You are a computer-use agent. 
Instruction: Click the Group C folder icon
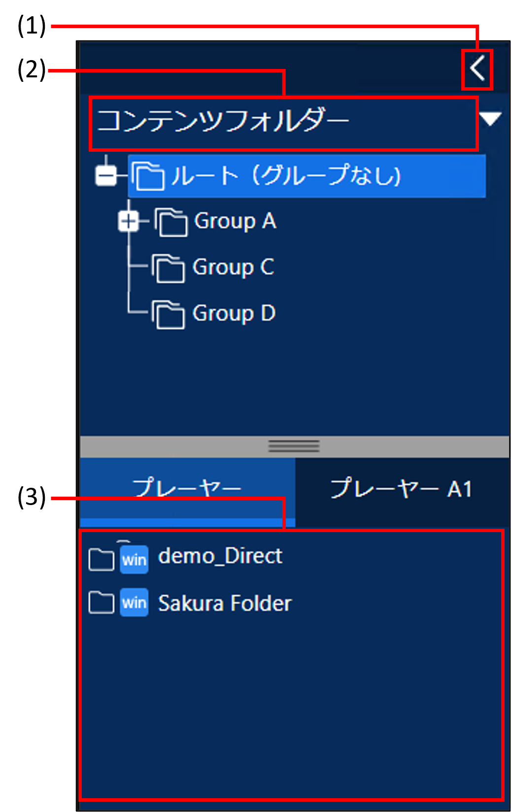click(169, 269)
